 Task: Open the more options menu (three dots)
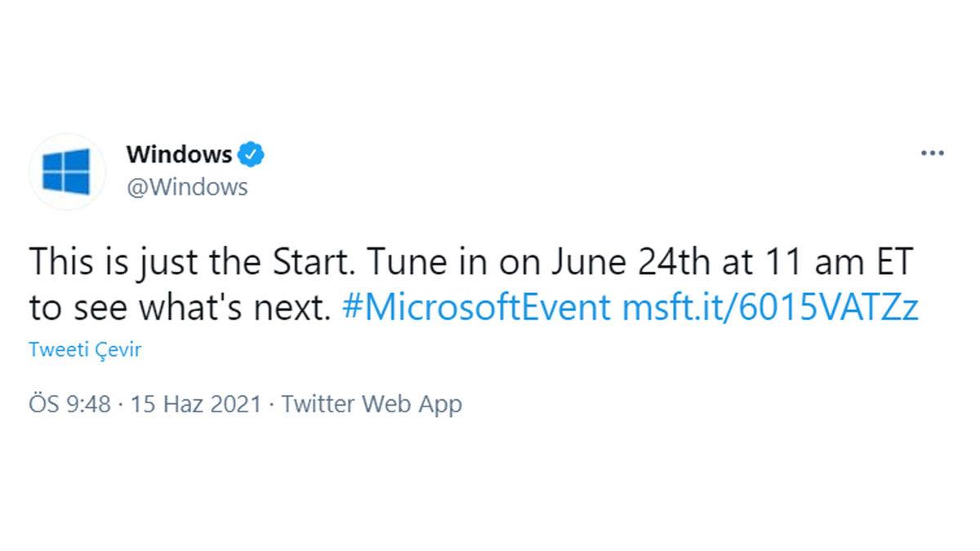933,152
